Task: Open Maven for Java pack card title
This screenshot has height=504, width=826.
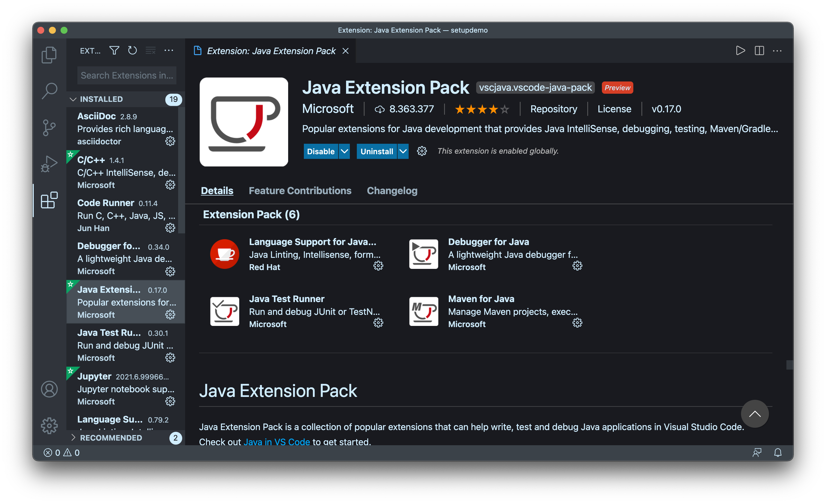Action: point(481,299)
